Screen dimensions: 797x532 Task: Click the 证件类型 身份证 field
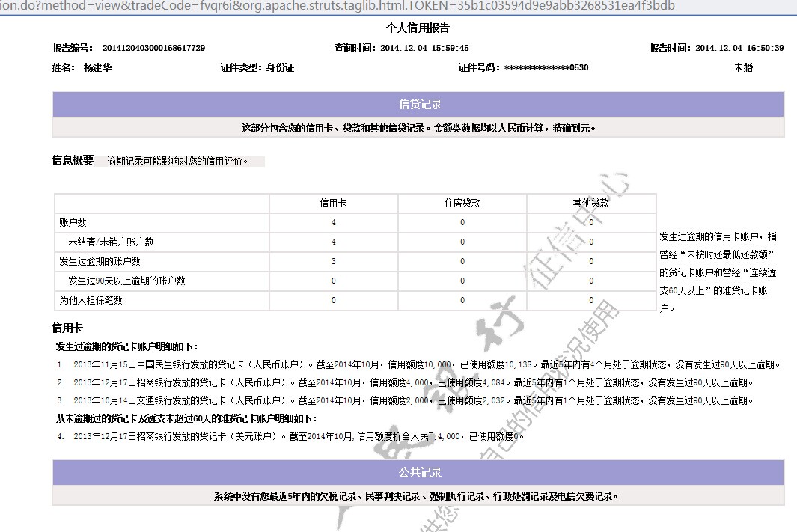[257, 67]
